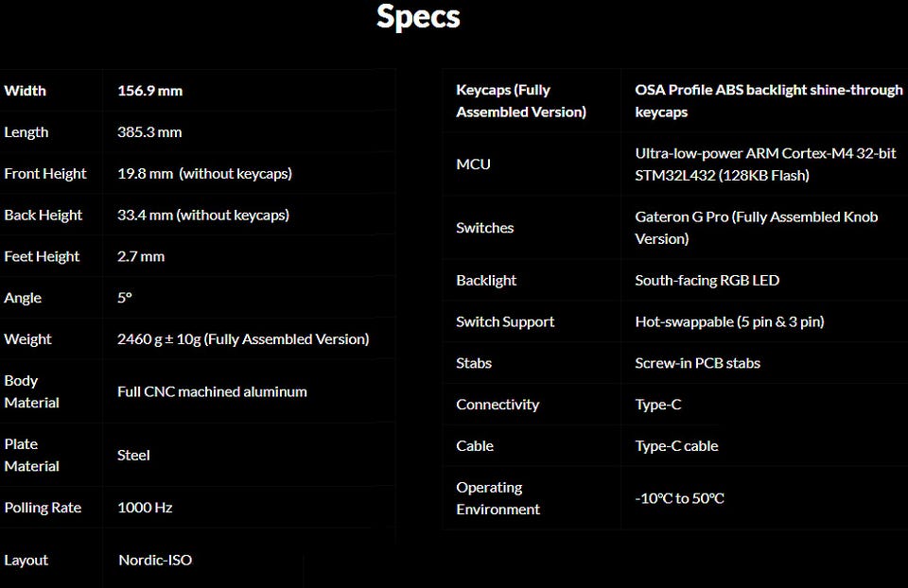
Task: Select the 1000 Hz polling rate value
Action: (x=145, y=508)
